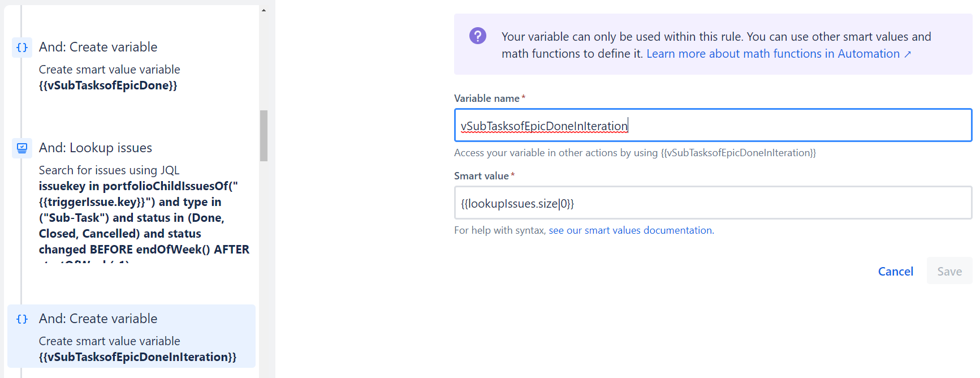This screenshot has height=378, width=980.
Task: Click the Cancel button
Action: pos(896,271)
